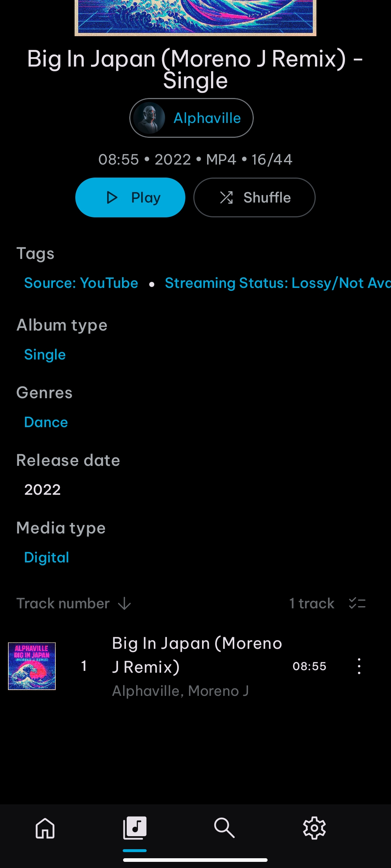Open the music Library tab icon
Screen dimensions: 391x868
tap(135, 828)
